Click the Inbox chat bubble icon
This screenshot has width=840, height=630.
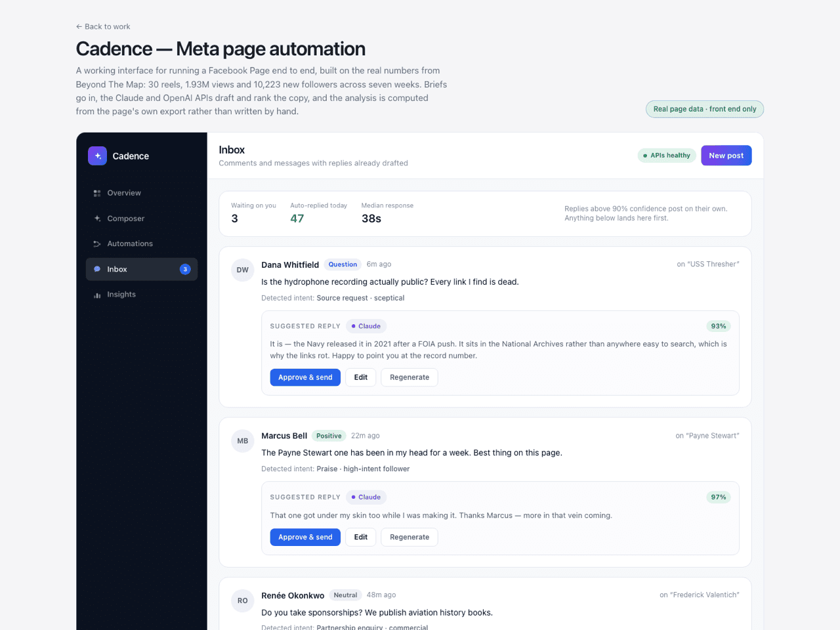coord(97,269)
